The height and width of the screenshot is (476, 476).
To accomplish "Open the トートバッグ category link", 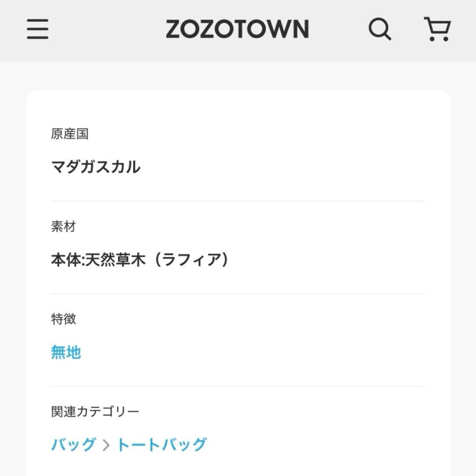I will [161, 445].
